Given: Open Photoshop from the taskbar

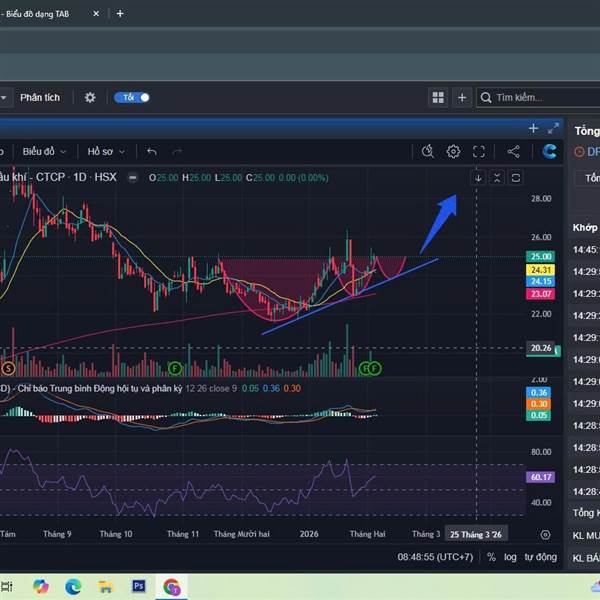Looking at the screenshot, I should [x=139, y=586].
